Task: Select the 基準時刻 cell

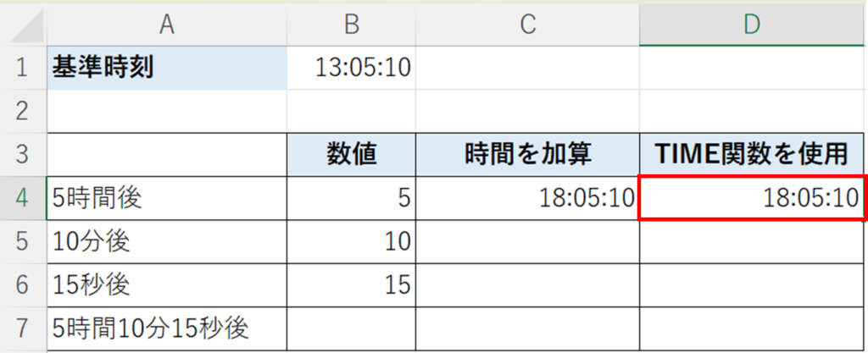Action: click(167, 68)
